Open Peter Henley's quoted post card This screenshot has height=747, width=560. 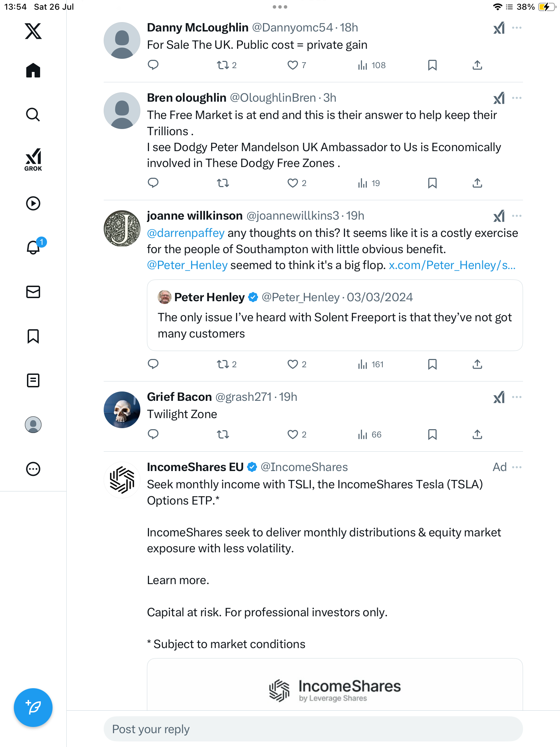point(335,315)
